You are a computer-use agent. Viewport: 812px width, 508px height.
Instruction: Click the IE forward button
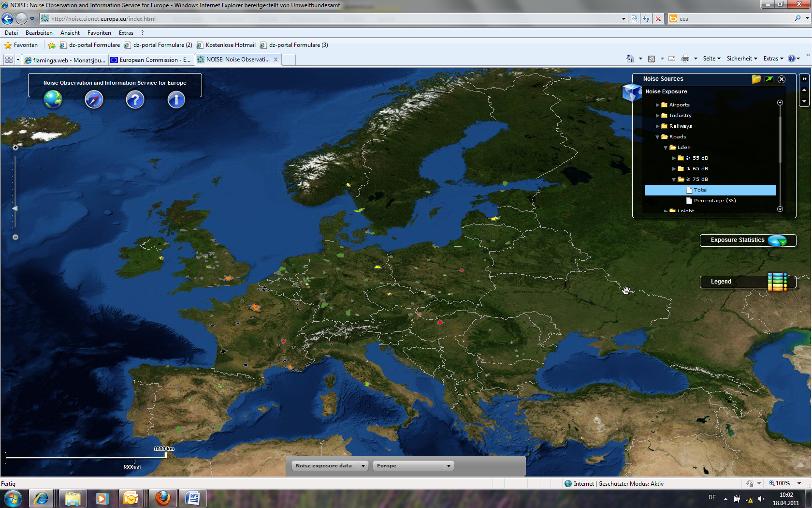[x=21, y=18]
